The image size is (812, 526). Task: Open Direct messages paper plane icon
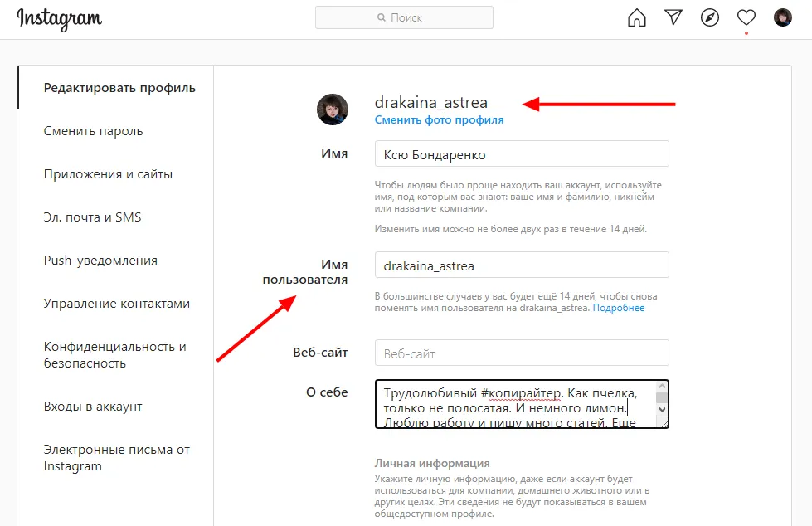[x=673, y=17]
